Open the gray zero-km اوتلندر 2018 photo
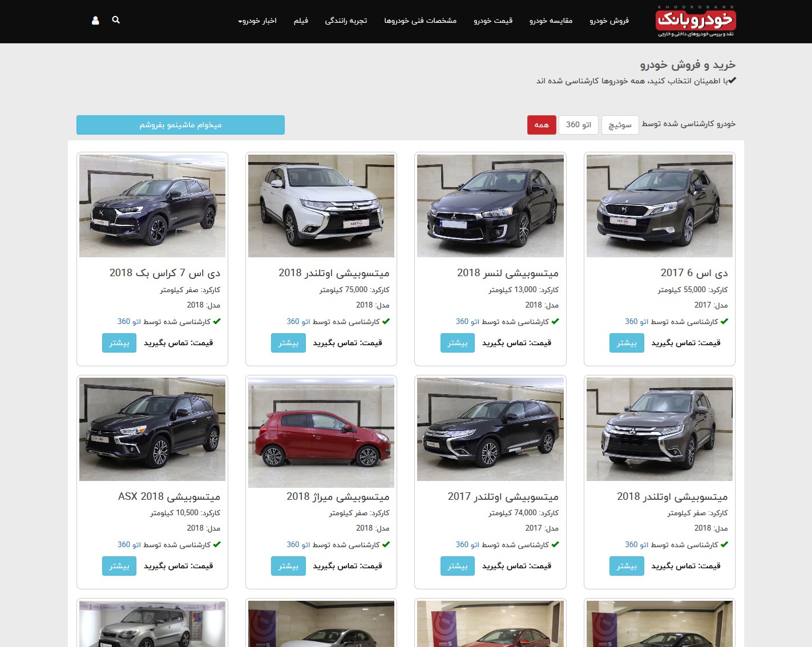The height and width of the screenshot is (647, 812). (660, 429)
